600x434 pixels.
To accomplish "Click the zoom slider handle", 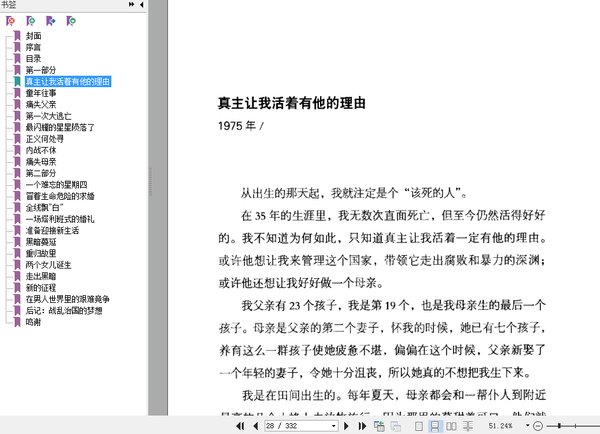I will [559, 426].
